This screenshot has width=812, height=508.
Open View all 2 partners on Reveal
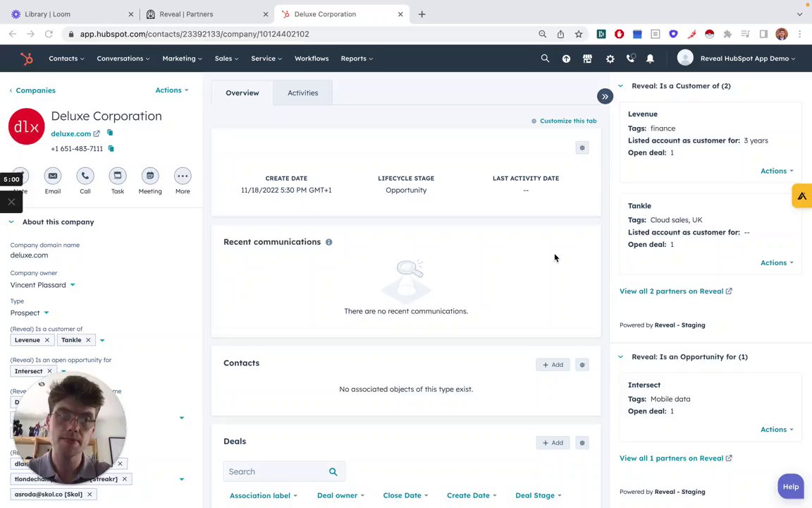676,291
